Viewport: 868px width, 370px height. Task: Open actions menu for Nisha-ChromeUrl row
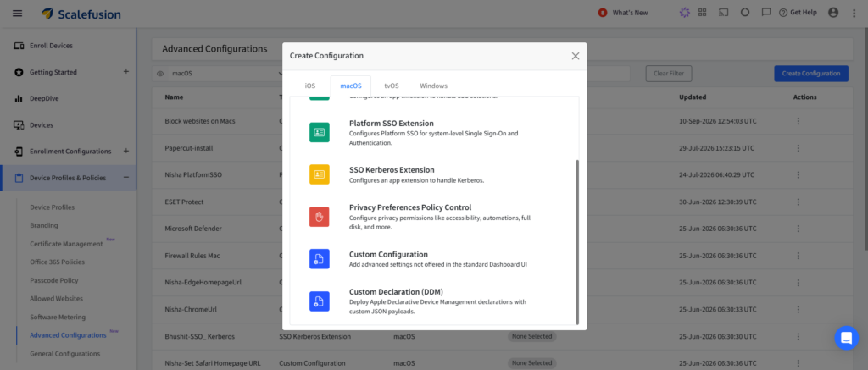[x=798, y=309]
